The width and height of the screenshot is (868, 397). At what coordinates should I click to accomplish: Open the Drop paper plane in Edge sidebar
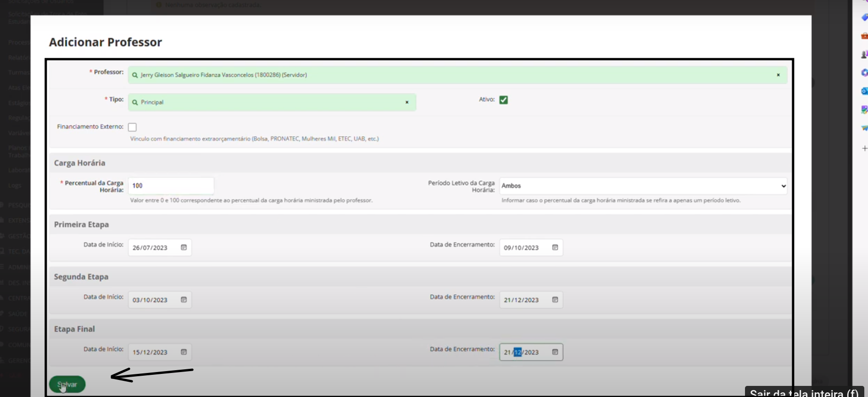point(864,128)
